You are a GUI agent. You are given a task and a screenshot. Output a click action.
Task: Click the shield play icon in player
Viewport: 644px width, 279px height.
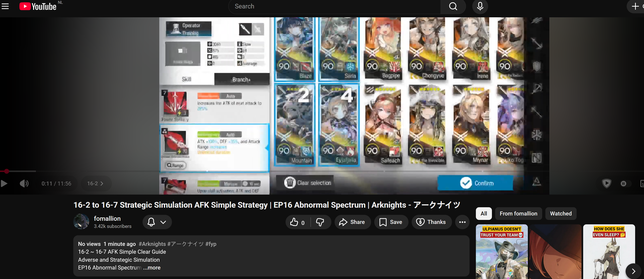pyautogui.click(x=606, y=184)
